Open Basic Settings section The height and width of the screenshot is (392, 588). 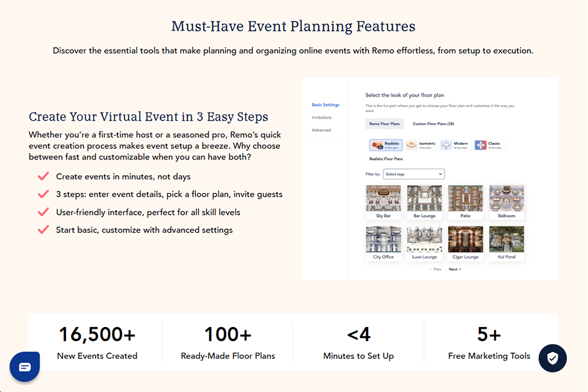click(325, 105)
